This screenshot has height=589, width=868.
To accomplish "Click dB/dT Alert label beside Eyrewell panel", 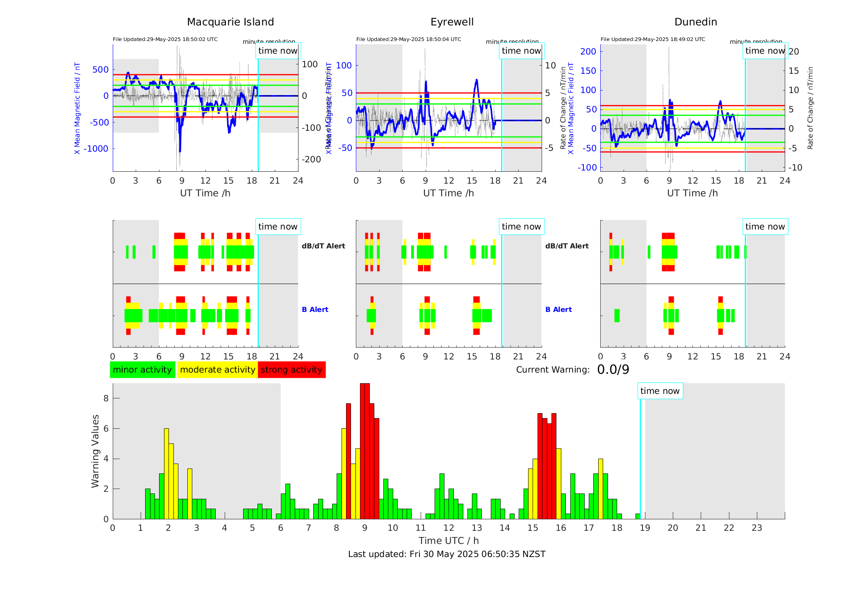I will click(567, 246).
